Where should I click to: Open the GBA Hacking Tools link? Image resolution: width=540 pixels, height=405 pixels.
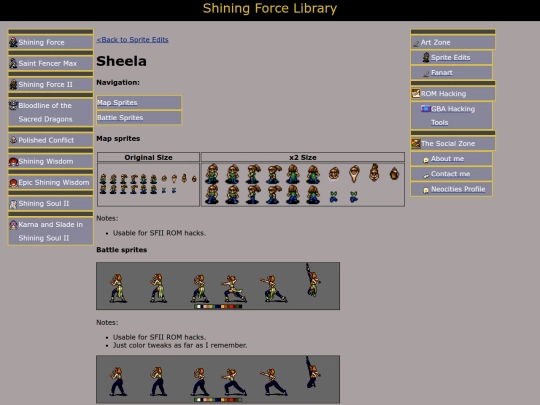click(453, 116)
